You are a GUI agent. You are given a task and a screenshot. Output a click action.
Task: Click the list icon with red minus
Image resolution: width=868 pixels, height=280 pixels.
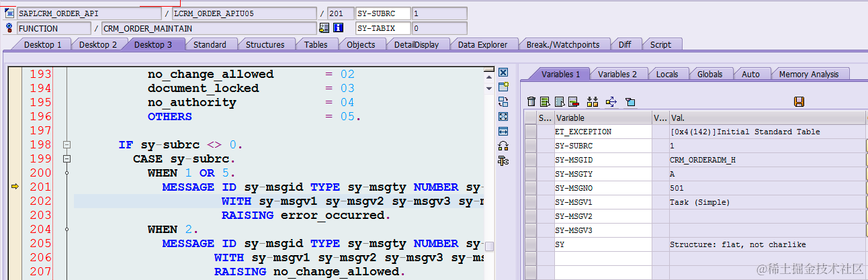point(573,101)
